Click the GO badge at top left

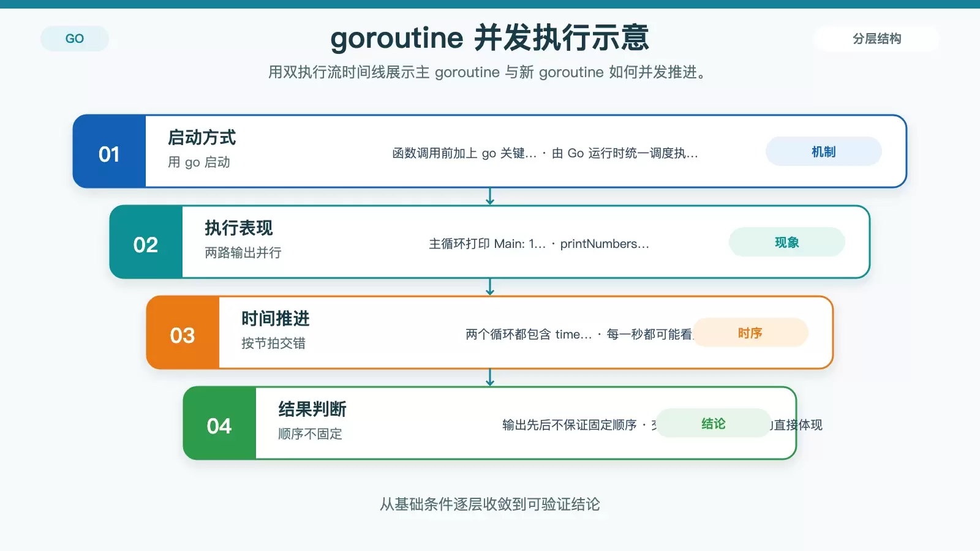[x=75, y=39]
